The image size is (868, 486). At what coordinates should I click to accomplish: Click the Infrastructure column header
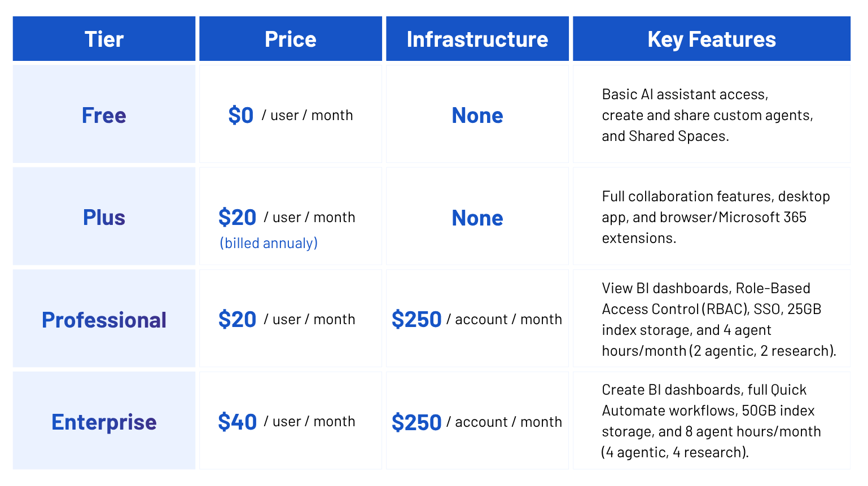[477, 39]
